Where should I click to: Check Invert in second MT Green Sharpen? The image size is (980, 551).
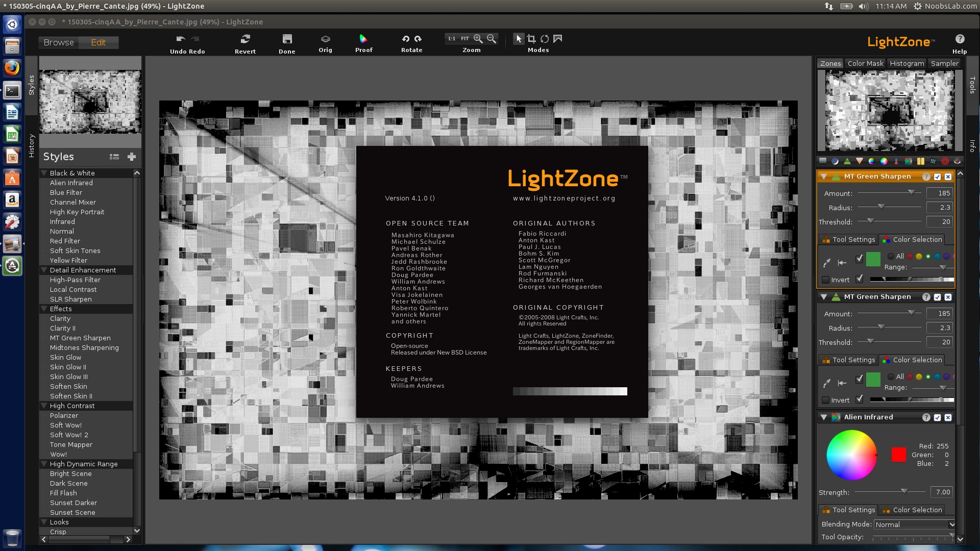[825, 400]
